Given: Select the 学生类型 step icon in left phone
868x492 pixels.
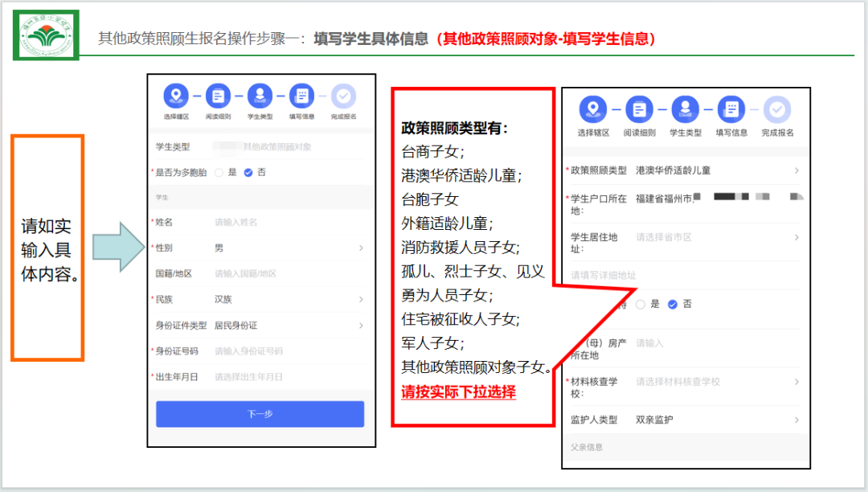Looking at the screenshot, I should 260,96.
